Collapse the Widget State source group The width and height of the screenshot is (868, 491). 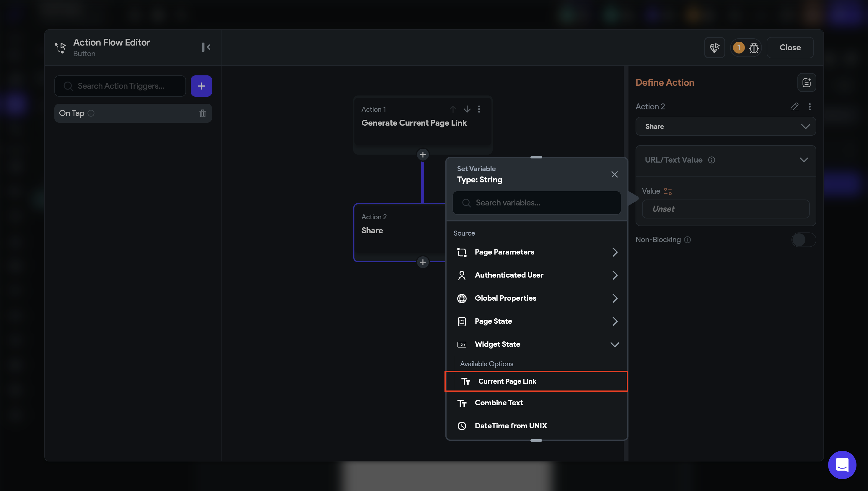coord(614,344)
